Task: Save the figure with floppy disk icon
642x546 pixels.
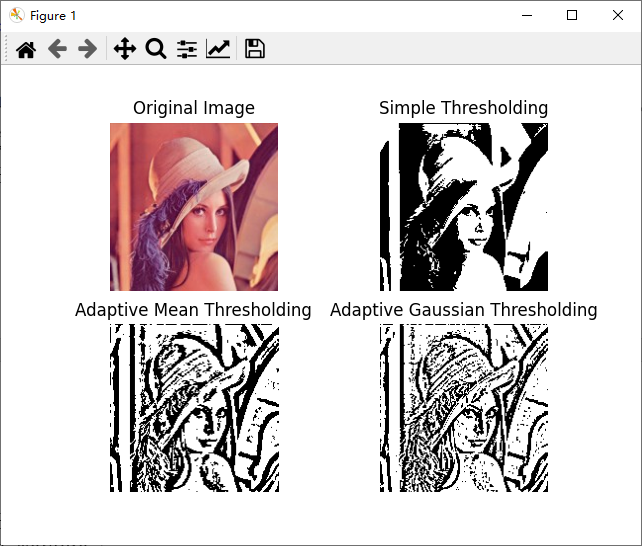Action: (255, 49)
